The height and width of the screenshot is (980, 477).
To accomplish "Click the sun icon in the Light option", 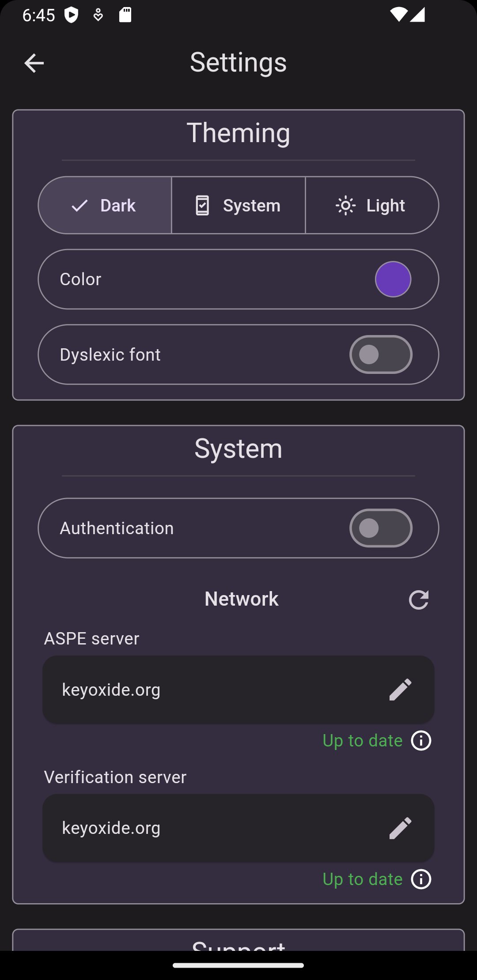I will pos(345,206).
